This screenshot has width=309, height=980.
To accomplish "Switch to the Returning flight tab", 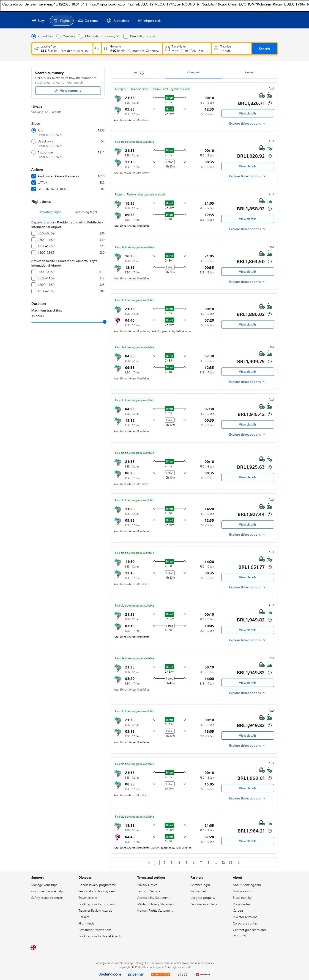I will pyautogui.click(x=86, y=212).
